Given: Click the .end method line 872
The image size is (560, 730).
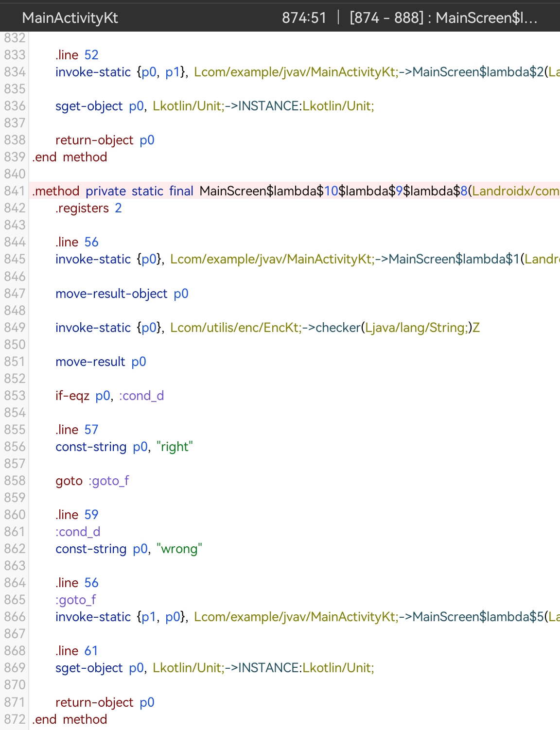Looking at the screenshot, I should point(68,719).
